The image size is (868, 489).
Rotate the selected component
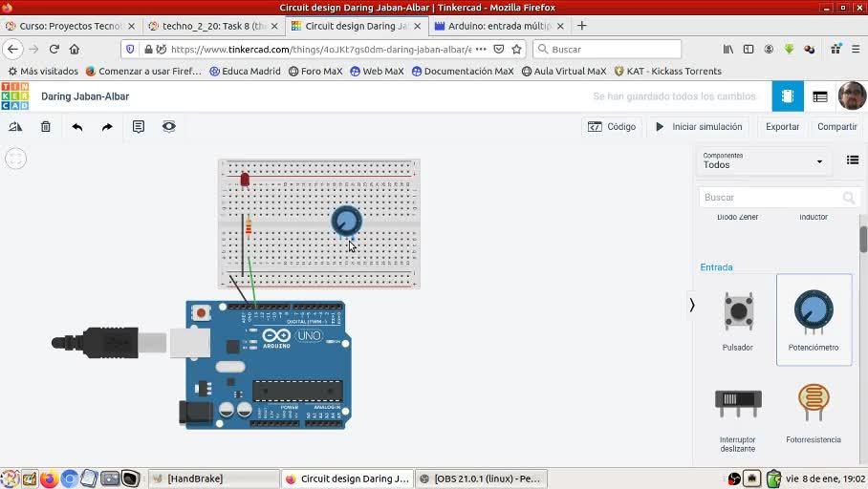tap(15, 127)
